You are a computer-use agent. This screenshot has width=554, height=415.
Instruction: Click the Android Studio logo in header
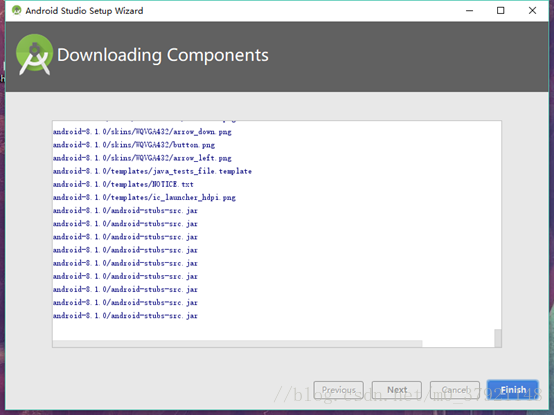34,55
